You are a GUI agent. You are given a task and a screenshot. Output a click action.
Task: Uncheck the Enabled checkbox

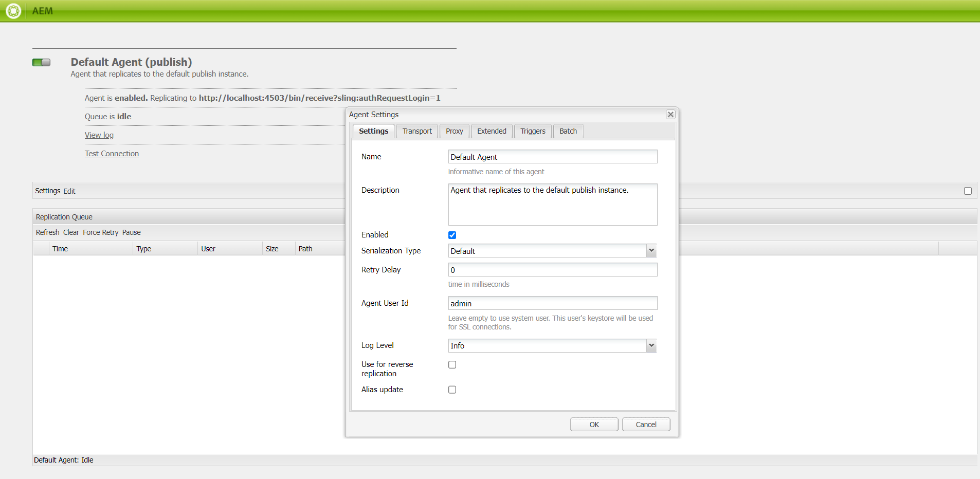click(x=452, y=235)
